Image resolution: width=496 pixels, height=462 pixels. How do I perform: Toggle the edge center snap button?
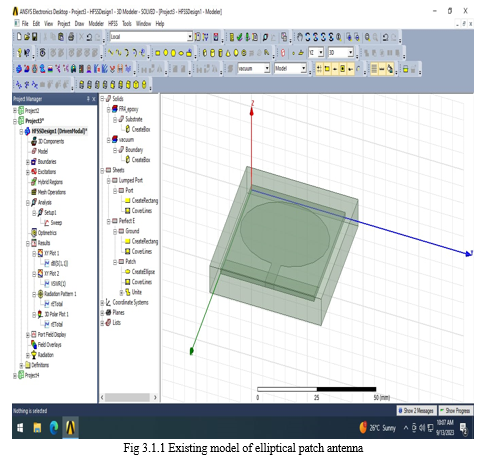coord(335,69)
